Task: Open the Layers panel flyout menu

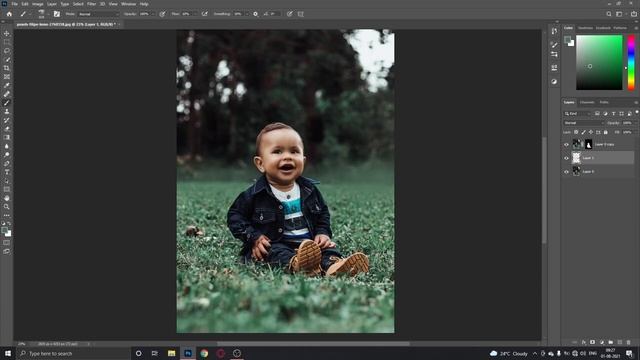Action: point(636,102)
